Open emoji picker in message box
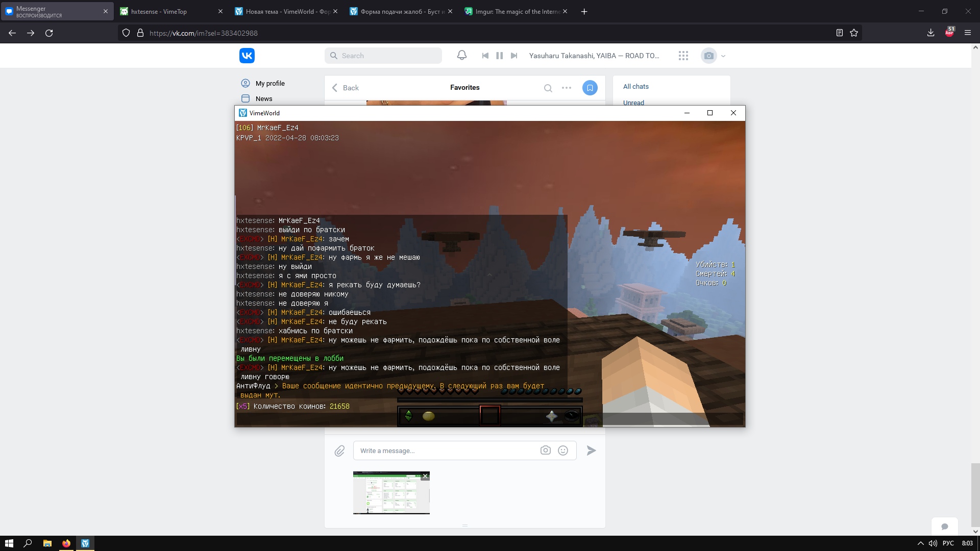This screenshot has height=551, width=980. click(x=563, y=450)
